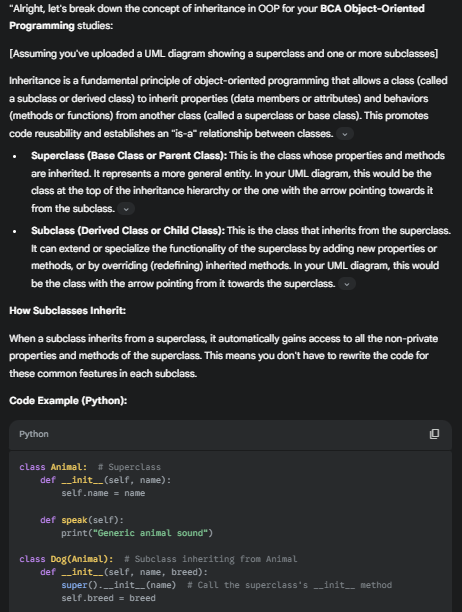Viewport: 462px width, 612px height.
Task: Click the 'def speak(self):' code line
Action: point(82,520)
